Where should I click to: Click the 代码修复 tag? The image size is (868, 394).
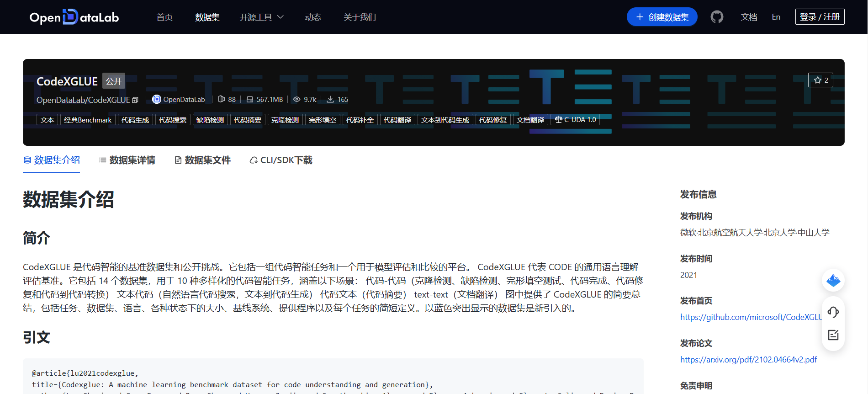493,120
